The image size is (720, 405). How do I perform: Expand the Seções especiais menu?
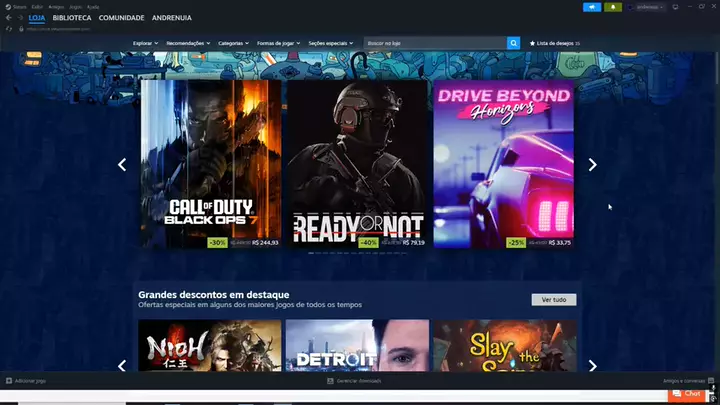(332, 44)
